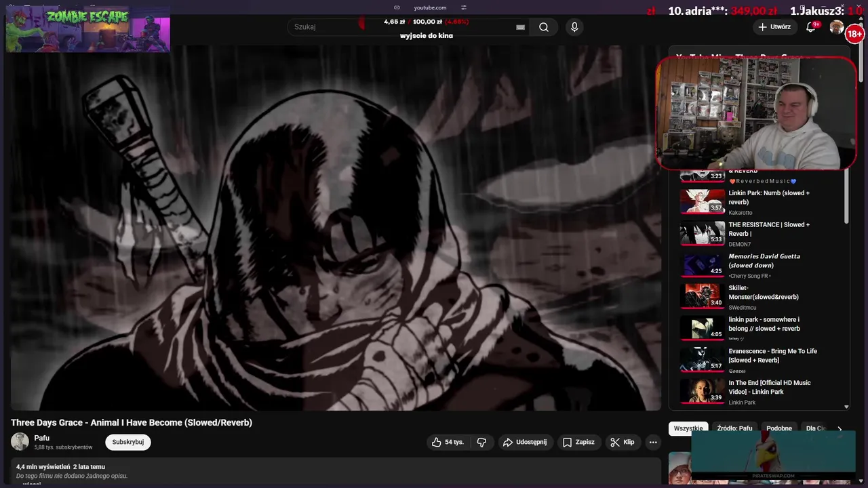The image size is (868, 488).
Task: Open notifications bell
Action: click(811, 27)
